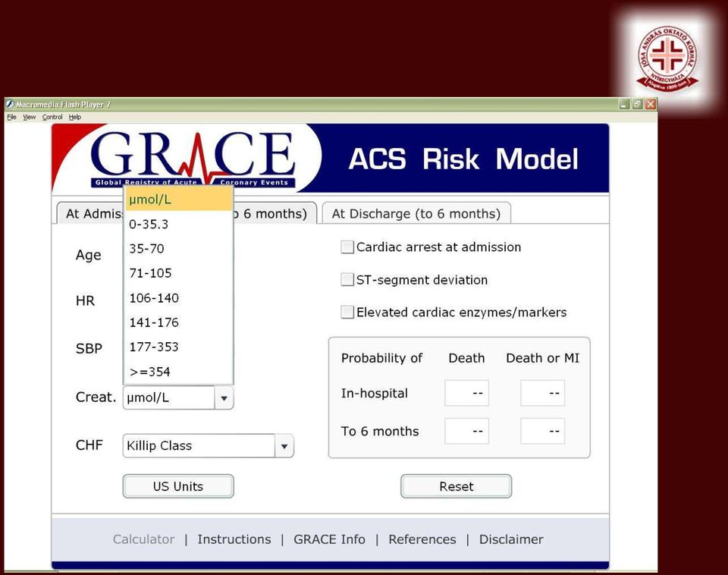Open the Control menu
The height and width of the screenshot is (575, 728).
tap(52, 117)
